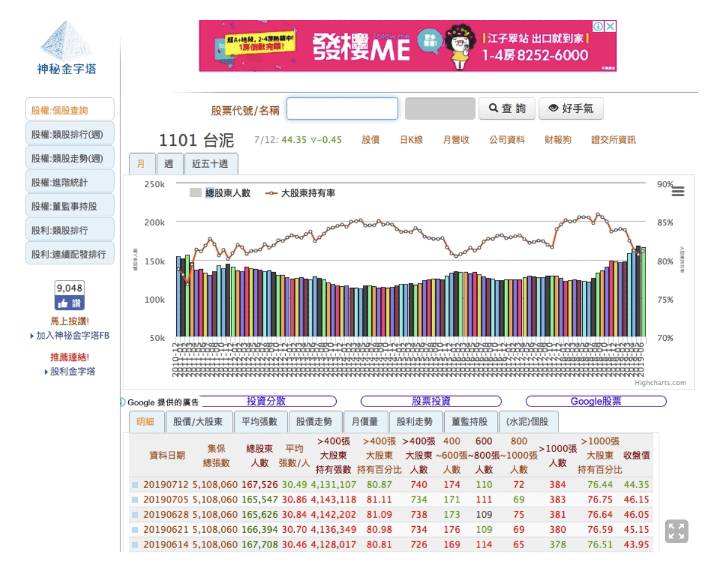Close the banner ad with X icon
The height and width of the screenshot is (576, 728).
click(610, 27)
